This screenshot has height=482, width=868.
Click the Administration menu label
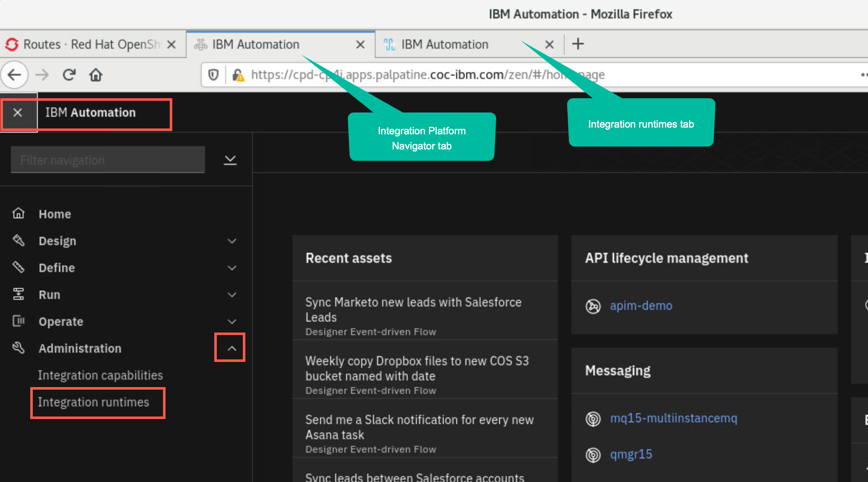[x=80, y=348]
